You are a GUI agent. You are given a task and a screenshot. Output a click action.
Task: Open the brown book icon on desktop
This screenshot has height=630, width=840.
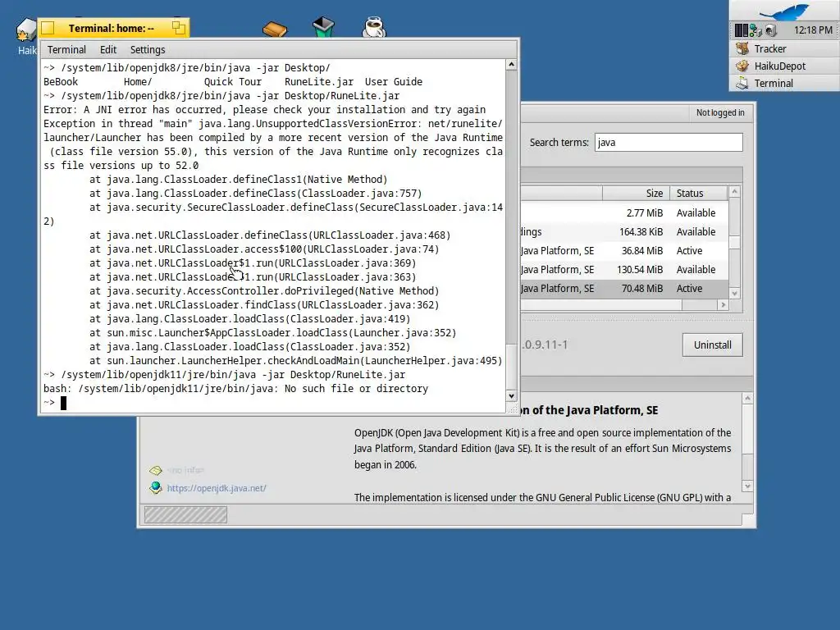tap(275, 29)
